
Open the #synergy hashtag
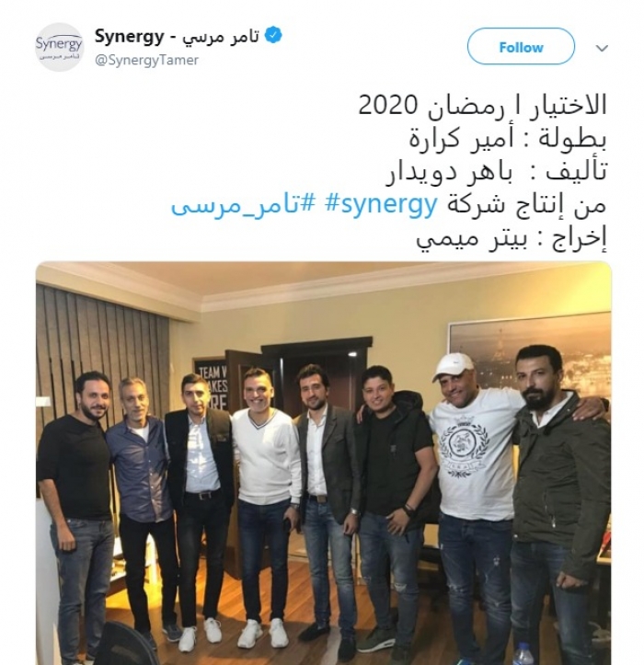(x=381, y=204)
